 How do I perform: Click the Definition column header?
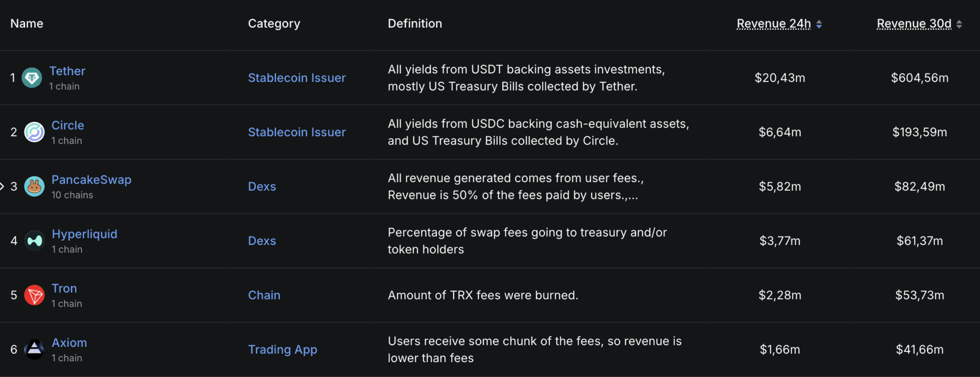tap(415, 23)
